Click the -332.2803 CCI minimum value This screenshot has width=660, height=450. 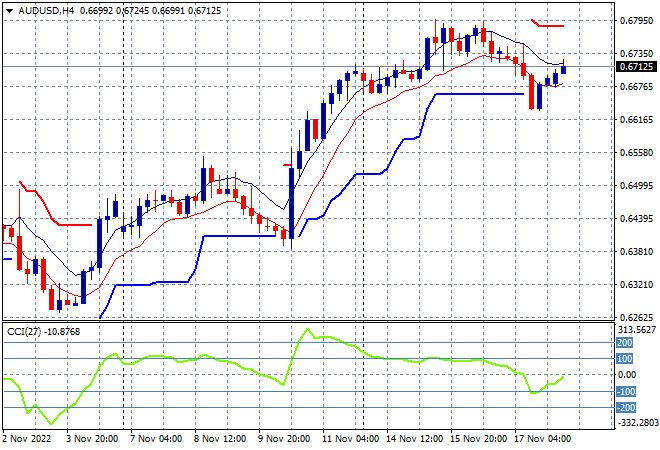[x=637, y=422]
